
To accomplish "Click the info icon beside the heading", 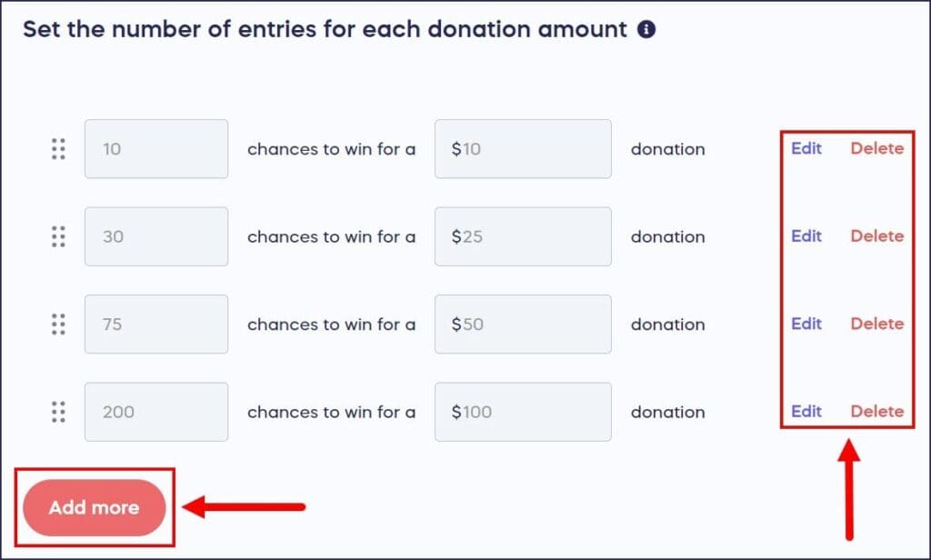I will 646,29.
